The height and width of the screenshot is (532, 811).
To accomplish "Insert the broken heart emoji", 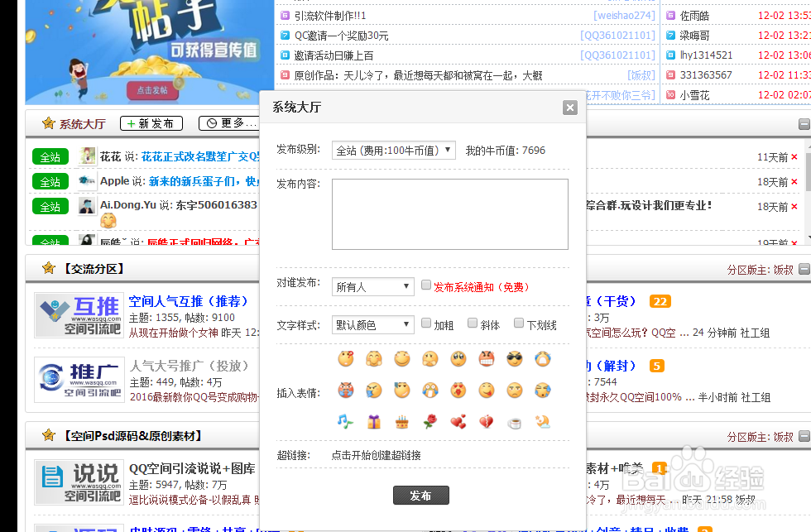I will pos(487,422).
